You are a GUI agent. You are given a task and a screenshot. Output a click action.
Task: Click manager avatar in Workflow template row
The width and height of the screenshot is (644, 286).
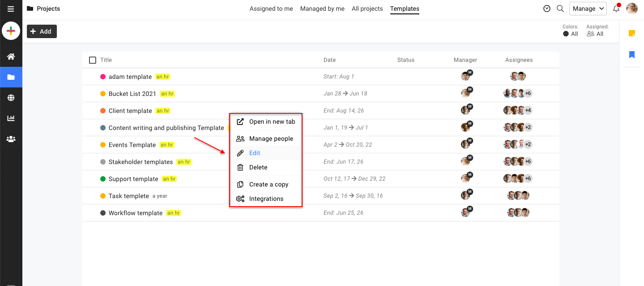tap(465, 212)
